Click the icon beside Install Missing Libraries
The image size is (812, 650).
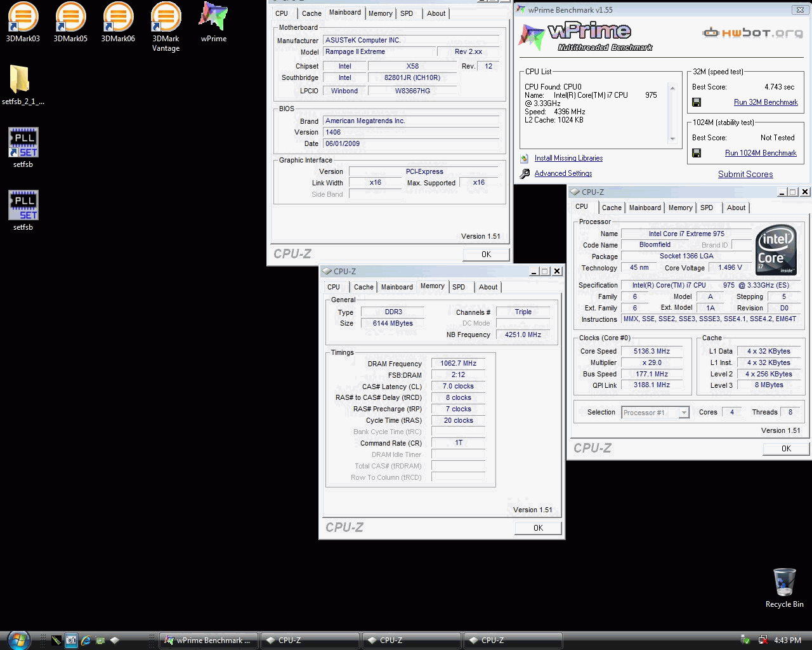point(524,158)
